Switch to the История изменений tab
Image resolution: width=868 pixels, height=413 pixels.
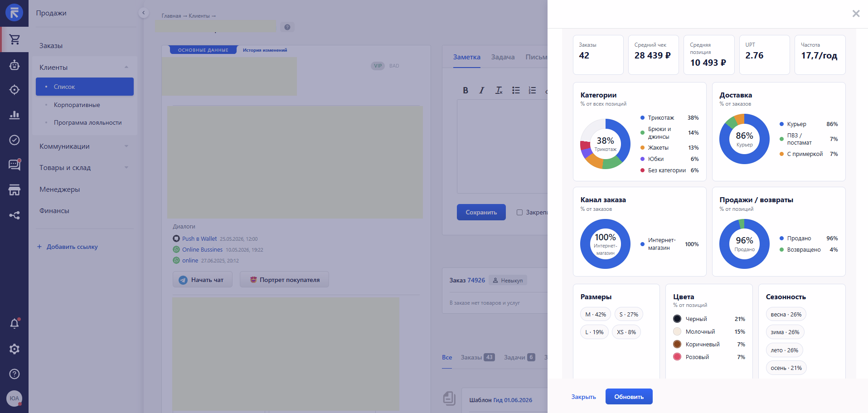[x=265, y=50]
